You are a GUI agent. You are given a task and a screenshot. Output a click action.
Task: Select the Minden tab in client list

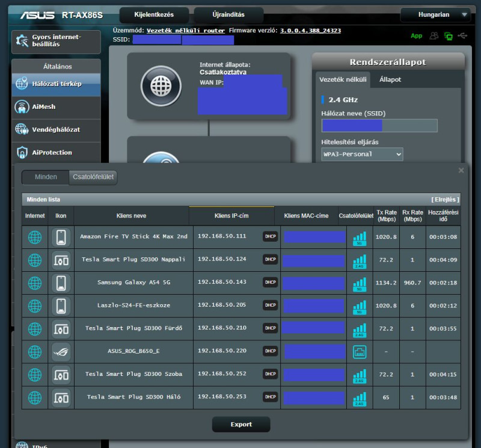pyautogui.click(x=46, y=177)
